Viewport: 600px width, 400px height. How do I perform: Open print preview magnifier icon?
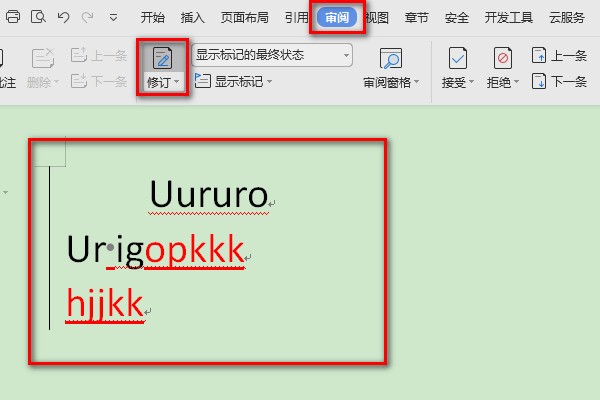click(38, 17)
